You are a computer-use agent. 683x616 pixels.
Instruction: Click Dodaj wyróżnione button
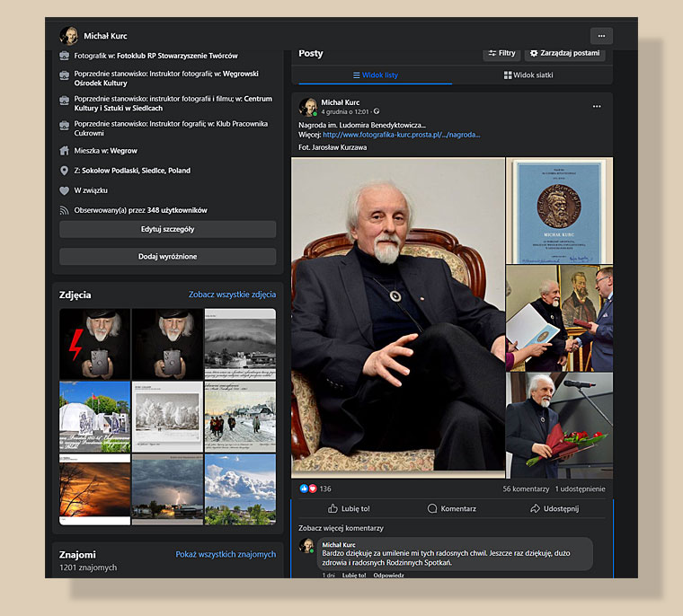pyautogui.click(x=168, y=257)
